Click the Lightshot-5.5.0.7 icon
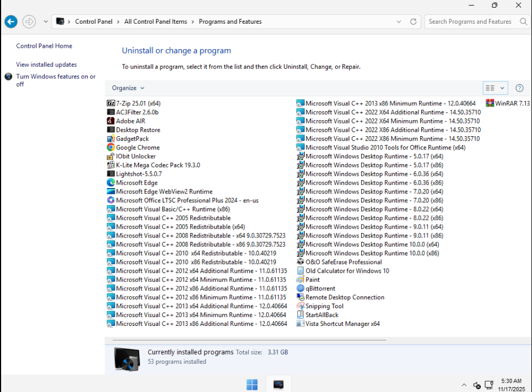Screen dimensions: 532x392 (x=111, y=174)
